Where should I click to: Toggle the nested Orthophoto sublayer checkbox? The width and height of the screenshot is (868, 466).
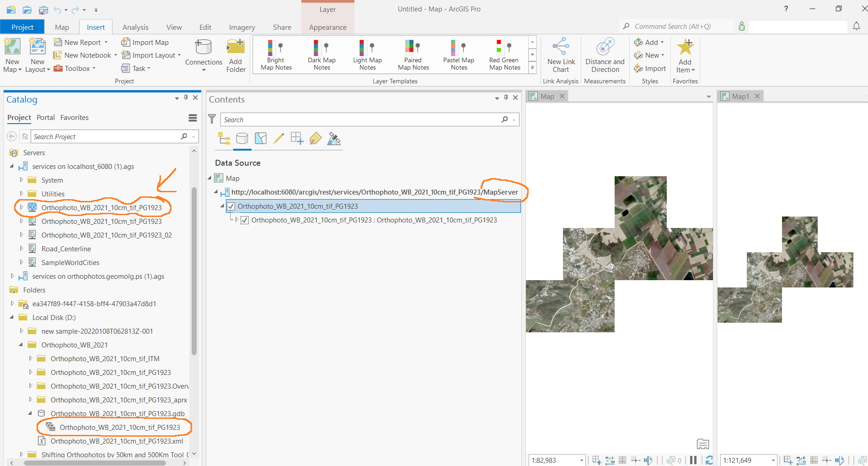point(245,220)
